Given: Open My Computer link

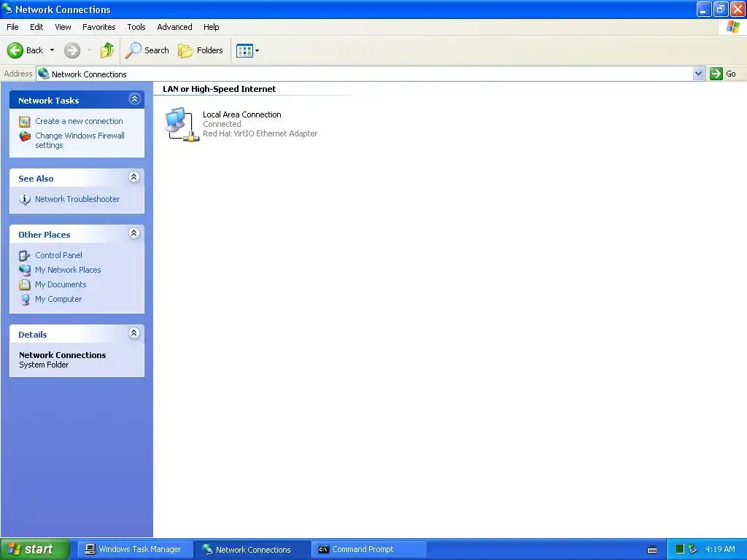Looking at the screenshot, I should pos(58,300).
